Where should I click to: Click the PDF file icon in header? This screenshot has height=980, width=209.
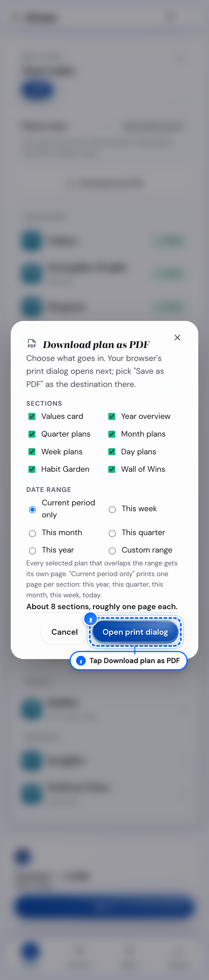tap(32, 343)
